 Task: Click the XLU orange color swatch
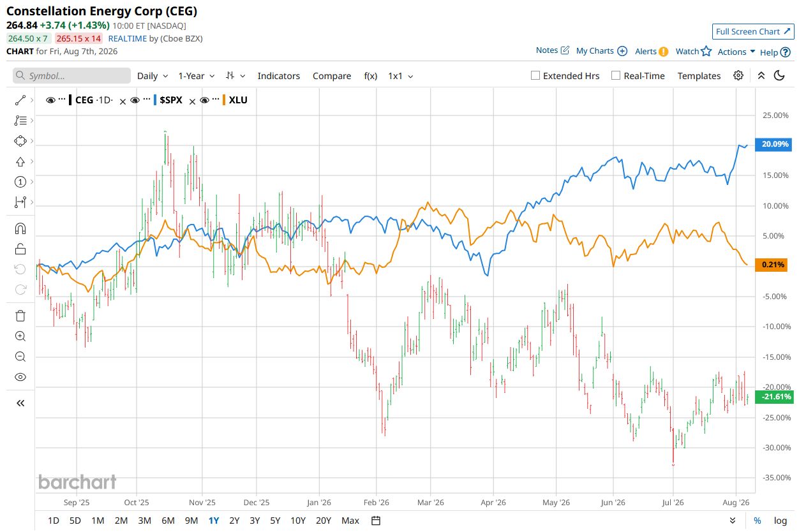pos(224,100)
